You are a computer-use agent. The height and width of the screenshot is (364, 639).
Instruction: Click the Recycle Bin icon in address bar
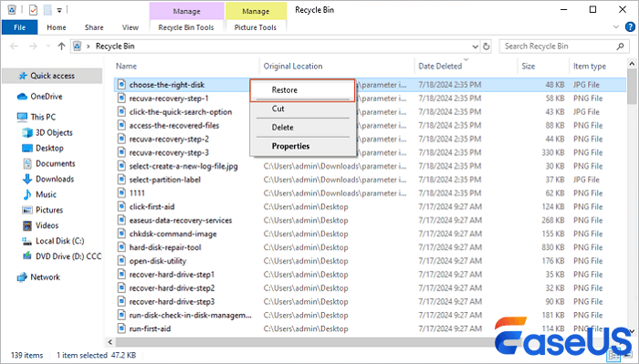pyautogui.click(x=77, y=47)
